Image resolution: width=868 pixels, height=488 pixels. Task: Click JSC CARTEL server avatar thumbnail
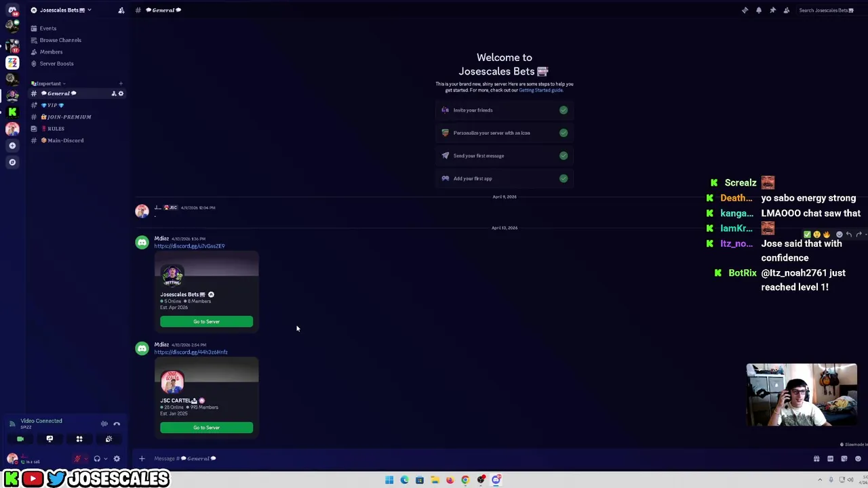pyautogui.click(x=172, y=382)
